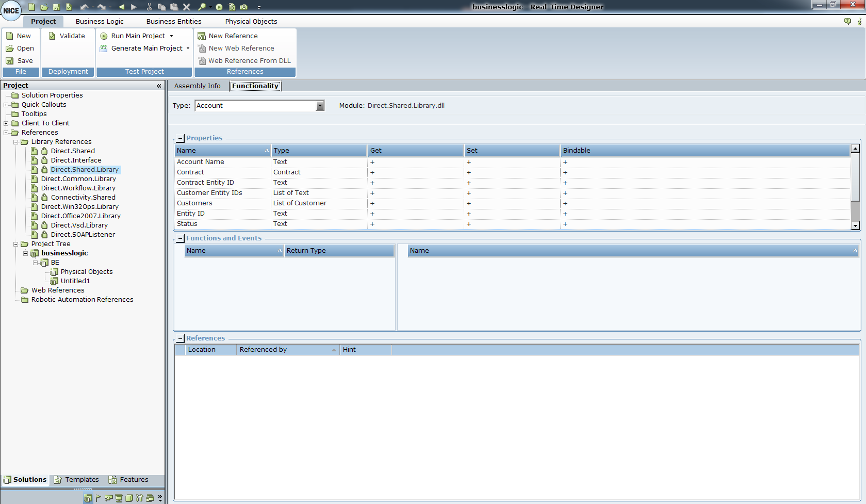Click the Validate button

[x=67, y=36]
